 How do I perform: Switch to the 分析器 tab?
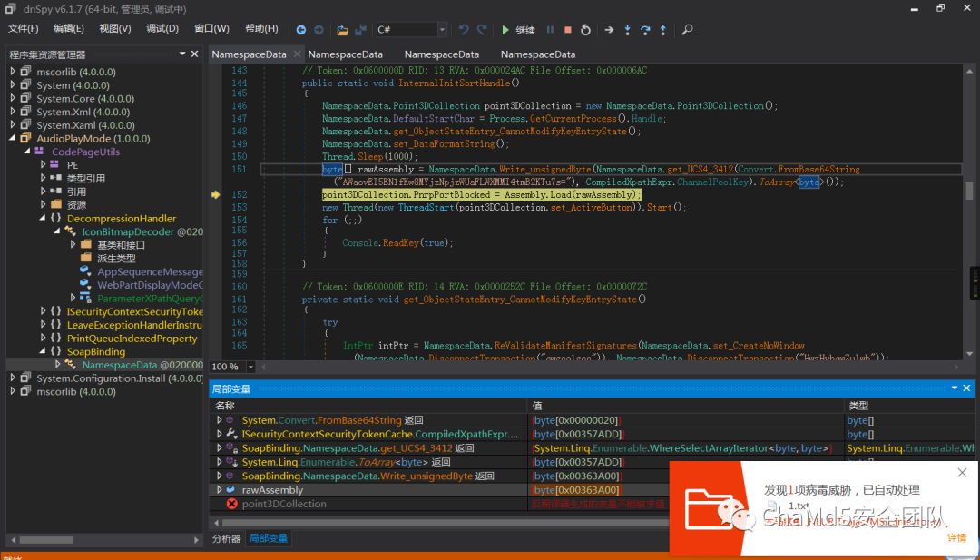pyautogui.click(x=226, y=539)
